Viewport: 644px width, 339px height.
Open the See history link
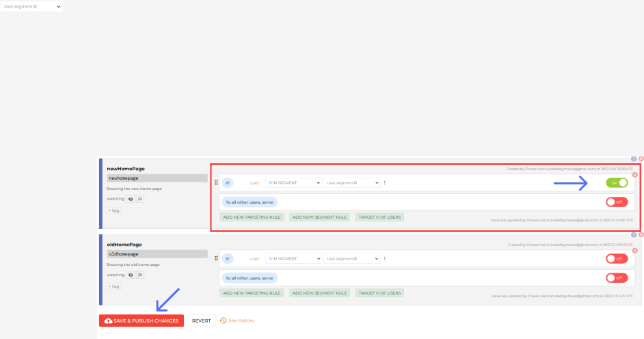click(x=241, y=321)
